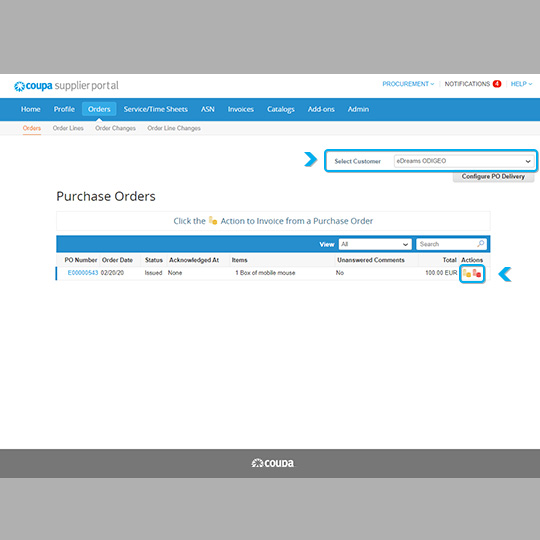The height and width of the screenshot is (540, 540).
Task: Click the Coupa footer logo
Action: pos(273,463)
